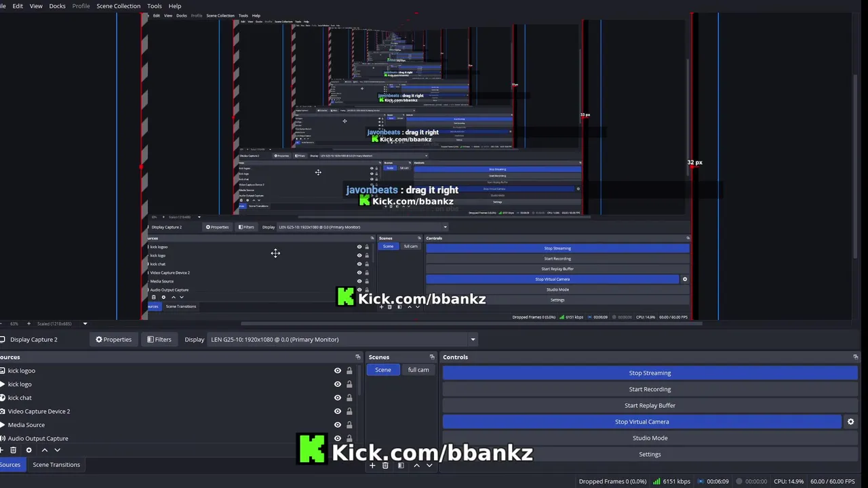Pop out the Scenes dock
The image size is (868, 488).
click(432, 357)
